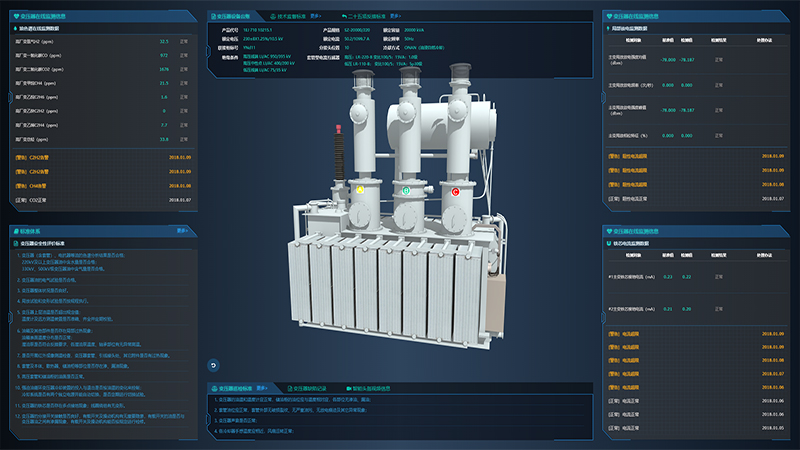Select the CH4 (ppm) row with value 21.5
800x450 pixels.
click(x=103, y=83)
